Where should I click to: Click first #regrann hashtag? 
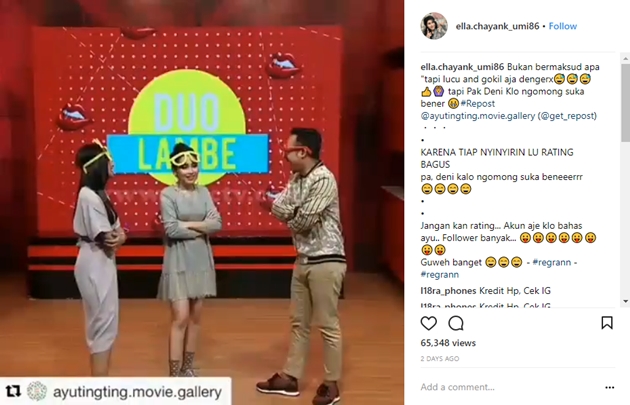[x=552, y=262]
